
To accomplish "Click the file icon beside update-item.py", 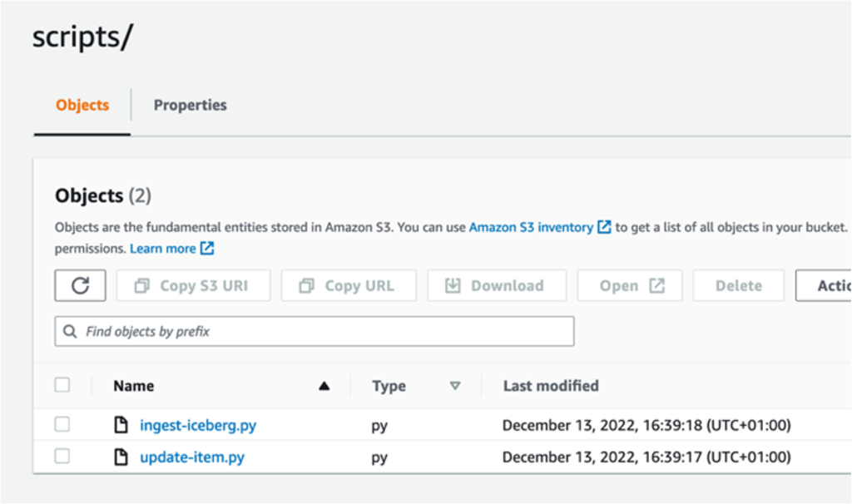I will point(121,457).
